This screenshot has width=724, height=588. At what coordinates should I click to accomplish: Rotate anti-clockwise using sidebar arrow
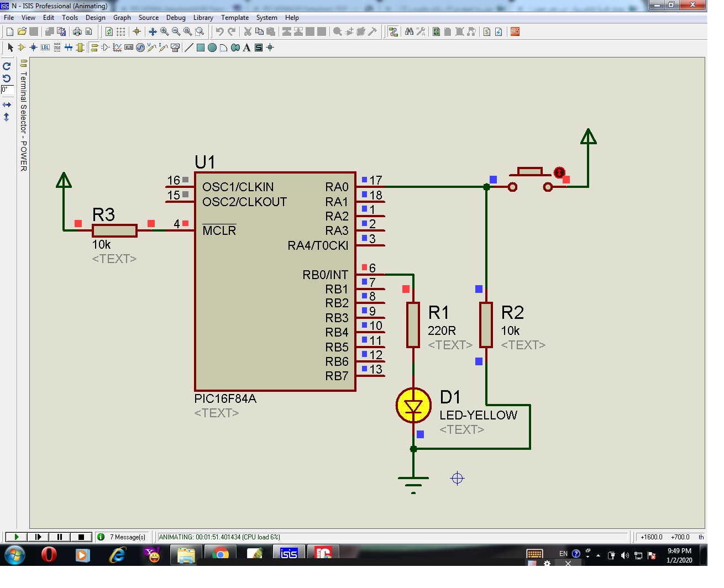point(7,78)
